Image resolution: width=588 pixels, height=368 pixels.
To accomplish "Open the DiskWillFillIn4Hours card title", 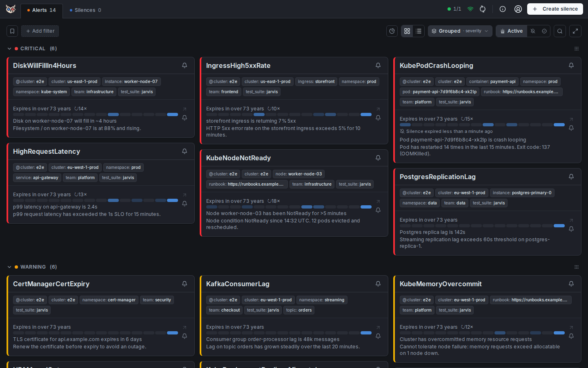I will click(45, 65).
